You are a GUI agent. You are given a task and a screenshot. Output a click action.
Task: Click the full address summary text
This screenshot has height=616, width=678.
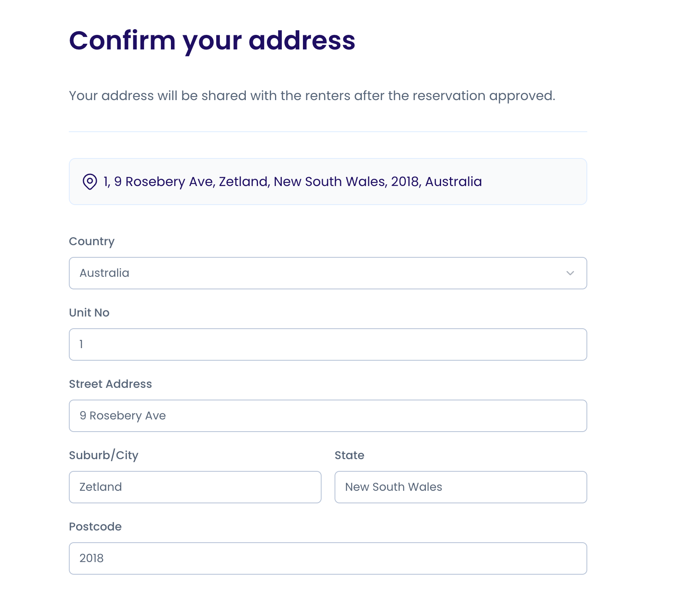tap(292, 182)
